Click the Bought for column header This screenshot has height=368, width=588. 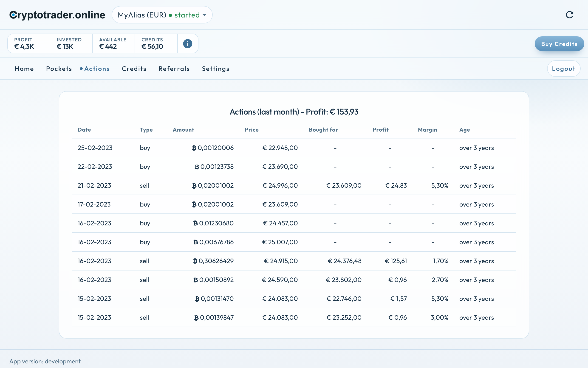pos(323,130)
